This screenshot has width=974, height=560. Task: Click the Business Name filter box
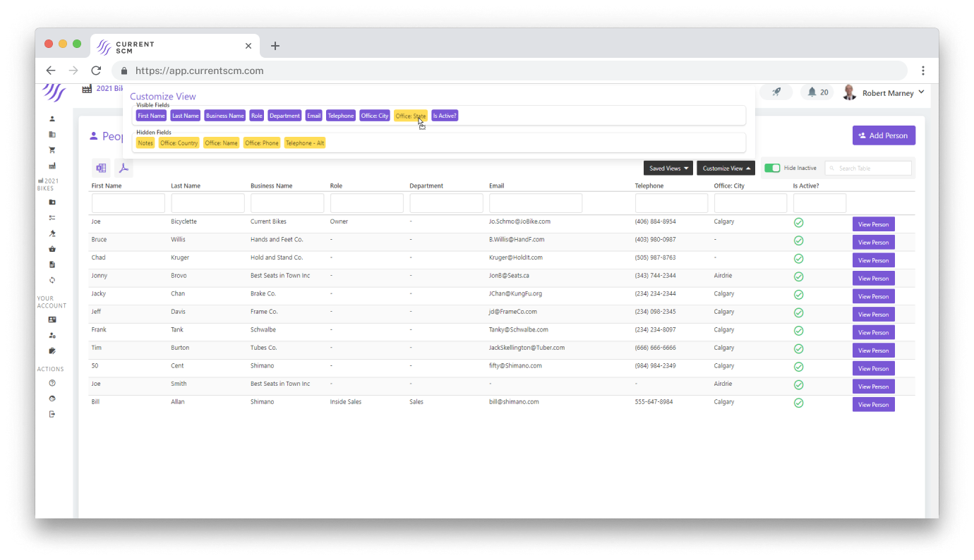coord(287,203)
